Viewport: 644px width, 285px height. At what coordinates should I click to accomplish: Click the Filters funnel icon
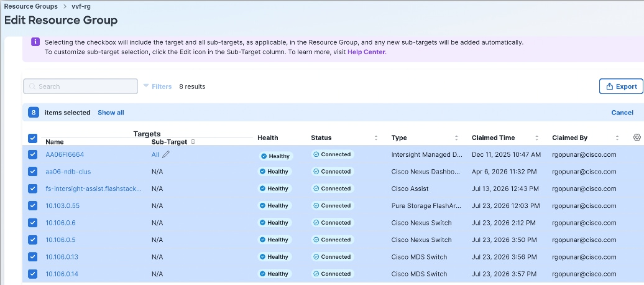pos(146,86)
